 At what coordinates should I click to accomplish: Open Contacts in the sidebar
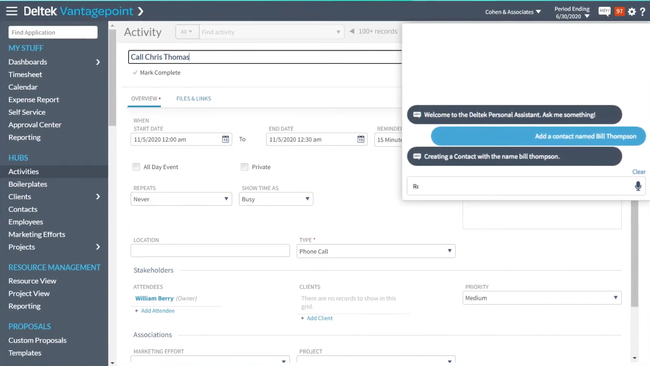23,209
